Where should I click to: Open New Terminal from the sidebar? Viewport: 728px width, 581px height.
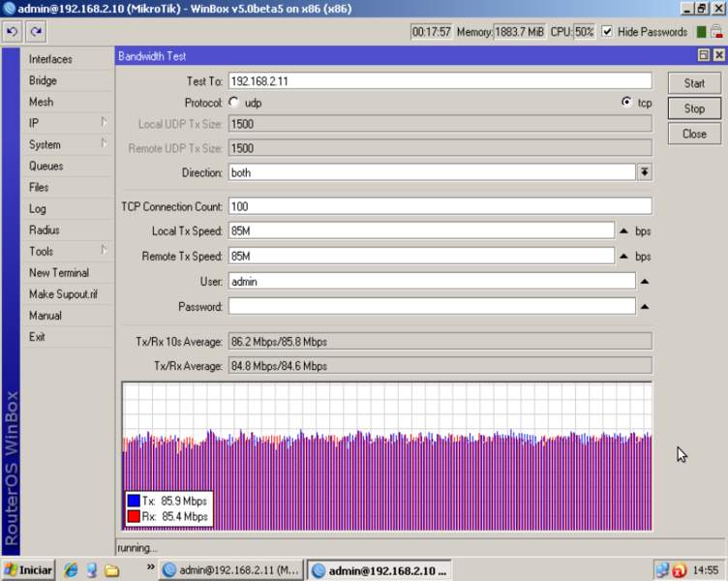(58, 273)
